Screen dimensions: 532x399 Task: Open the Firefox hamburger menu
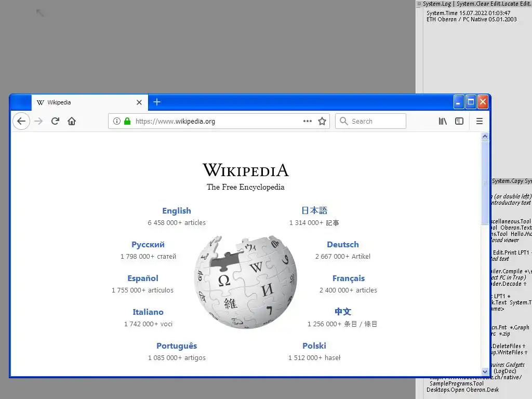(480, 121)
